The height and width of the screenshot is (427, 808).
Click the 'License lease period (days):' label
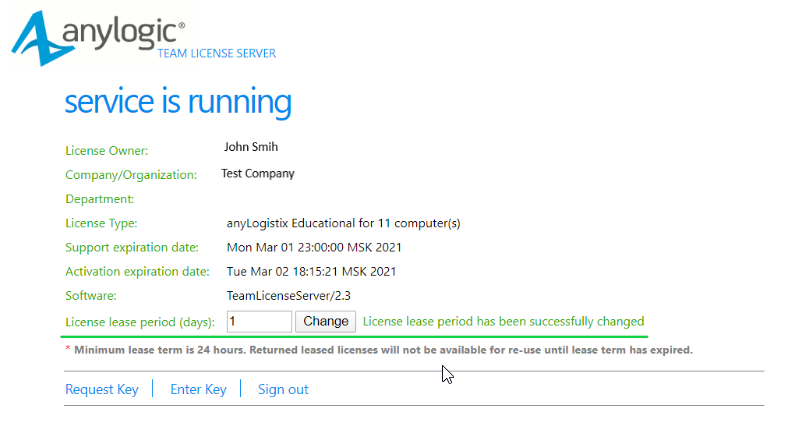pos(140,322)
